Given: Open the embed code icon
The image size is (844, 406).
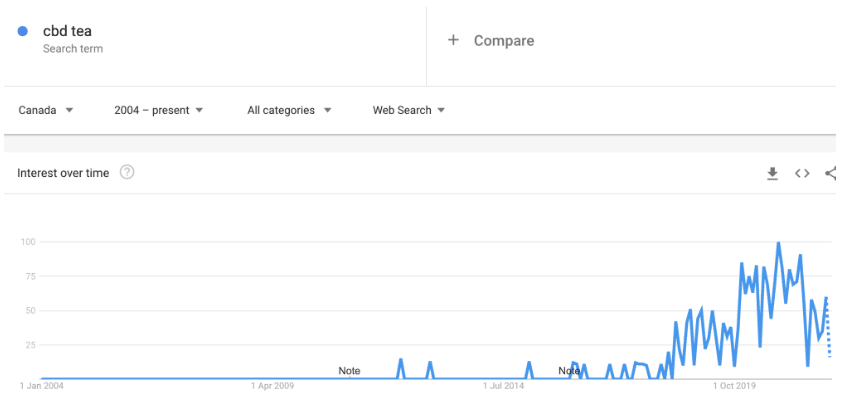Looking at the screenshot, I should (802, 173).
